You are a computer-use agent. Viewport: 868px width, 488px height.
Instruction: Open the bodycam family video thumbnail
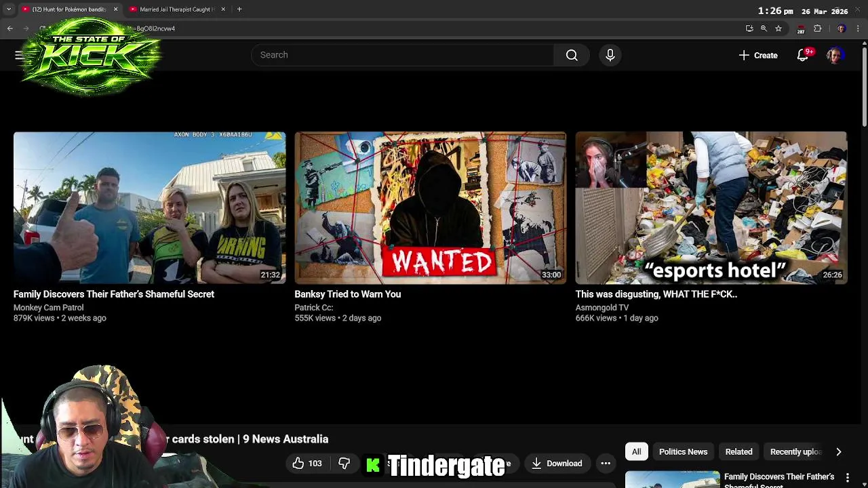click(x=149, y=207)
